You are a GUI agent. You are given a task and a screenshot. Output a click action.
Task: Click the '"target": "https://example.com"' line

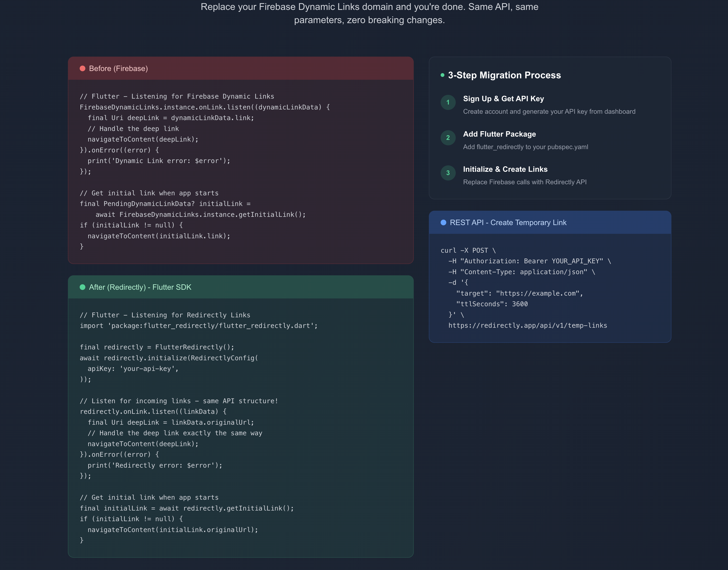(x=519, y=293)
